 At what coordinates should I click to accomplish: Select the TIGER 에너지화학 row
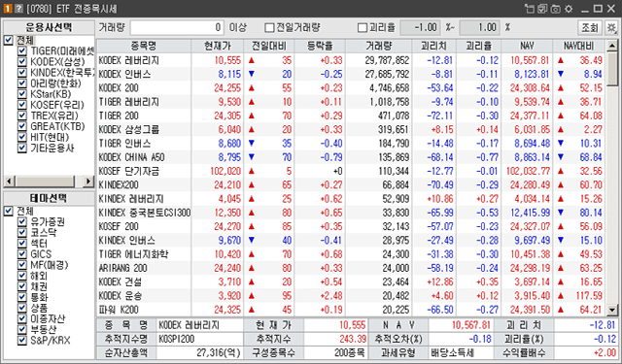click(351, 254)
